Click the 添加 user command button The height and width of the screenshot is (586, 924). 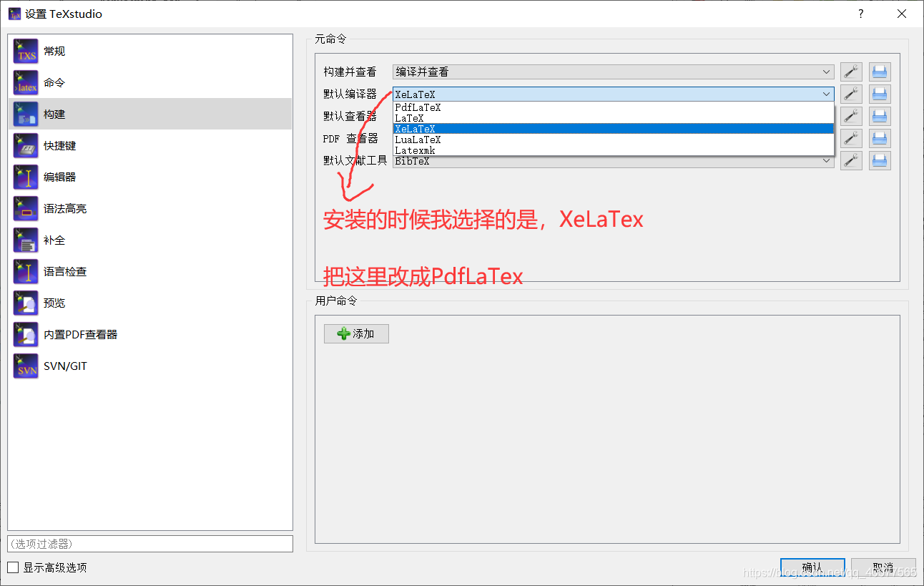click(356, 333)
